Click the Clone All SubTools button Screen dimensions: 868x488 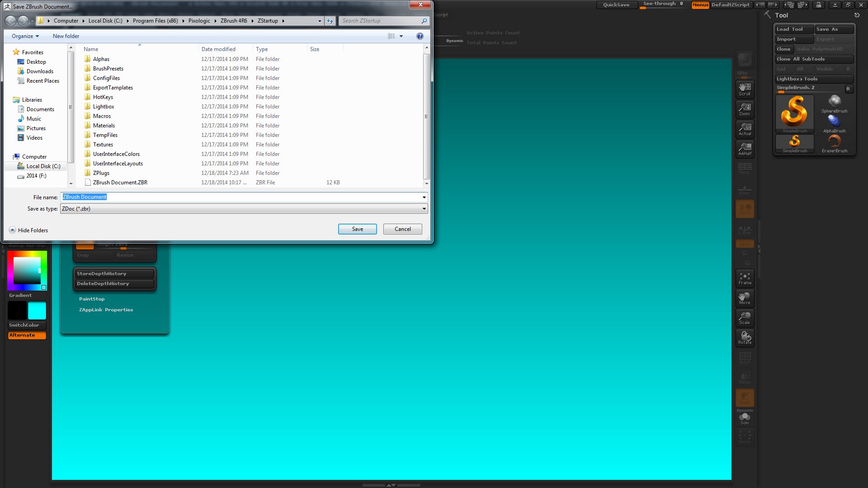(x=814, y=59)
